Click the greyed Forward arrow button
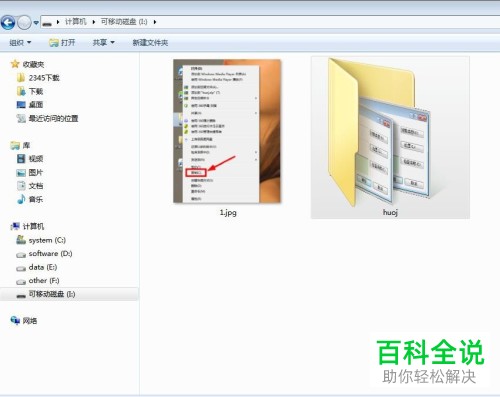The width and height of the screenshot is (500, 397). [x=24, y=23]
